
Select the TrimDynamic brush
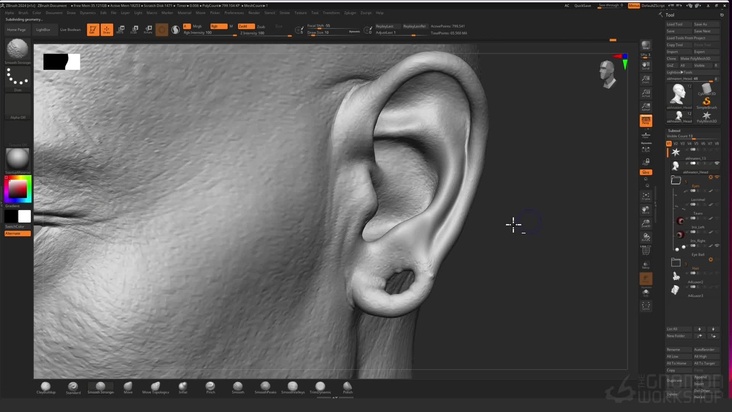tap(320, 387)
